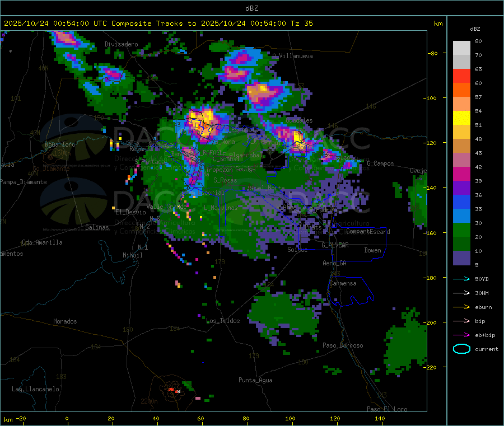The width and height of the screenshot is (504, 426).
Task: Click the Aero_GA label
Action: click(x=335, y=263)
